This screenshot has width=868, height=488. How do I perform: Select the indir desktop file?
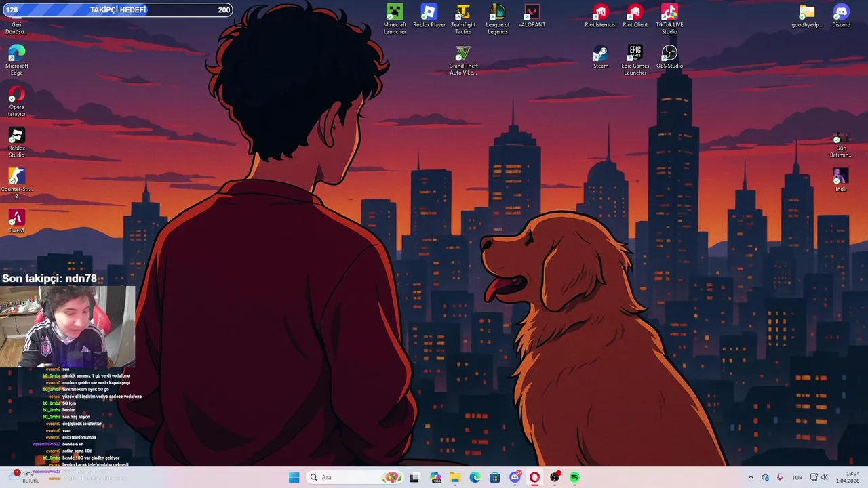[x=841, y=180]
